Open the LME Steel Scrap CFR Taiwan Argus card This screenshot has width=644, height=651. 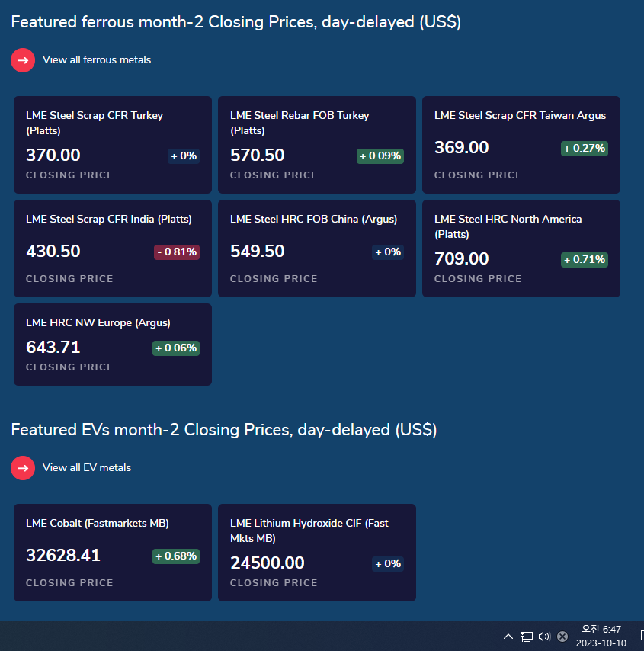pyautogui.click(x=521, y=145)
